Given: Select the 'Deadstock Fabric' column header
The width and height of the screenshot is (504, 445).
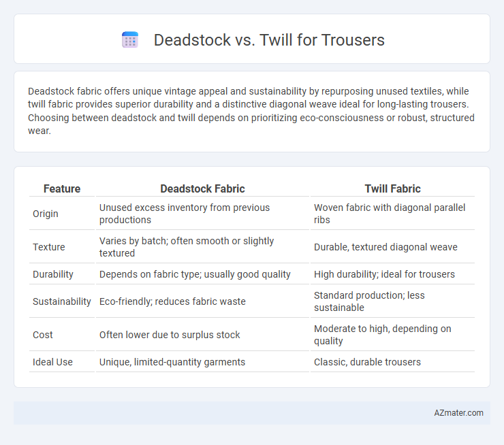Looking at the screenshot, I should (x=202, y=188).
